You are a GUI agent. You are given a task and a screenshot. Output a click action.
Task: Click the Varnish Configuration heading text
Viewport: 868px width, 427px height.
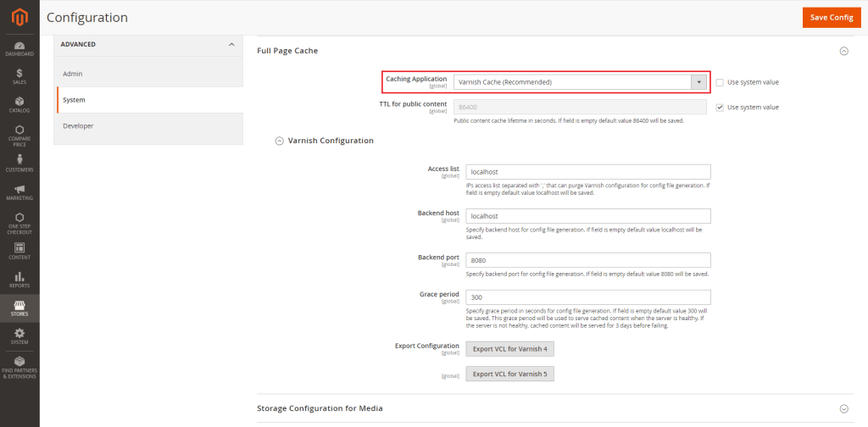click(x=331, y=141)
